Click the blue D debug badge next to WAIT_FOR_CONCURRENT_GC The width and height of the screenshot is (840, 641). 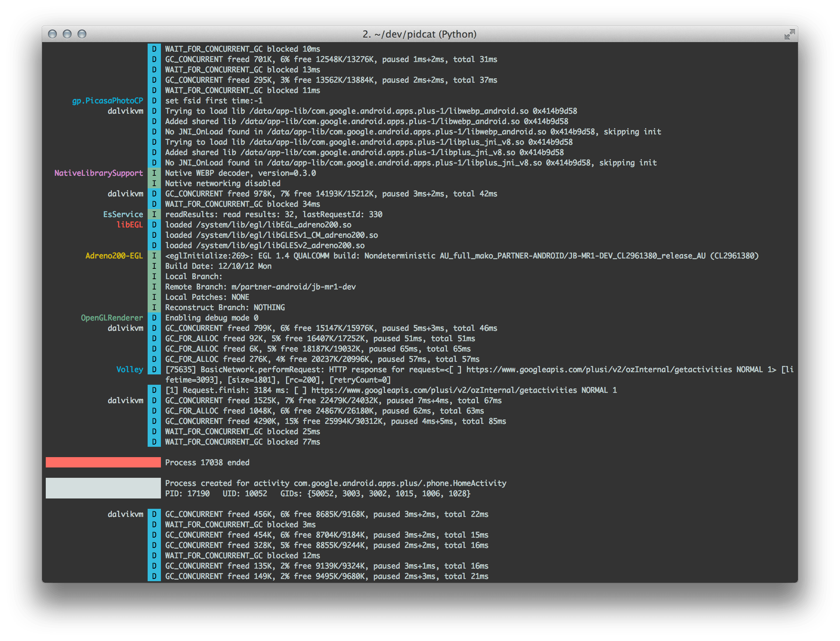click(154, 49)
